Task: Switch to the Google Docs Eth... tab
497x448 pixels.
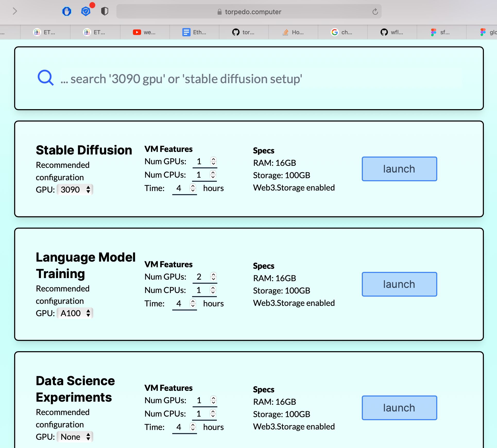Action: (194, 32)
